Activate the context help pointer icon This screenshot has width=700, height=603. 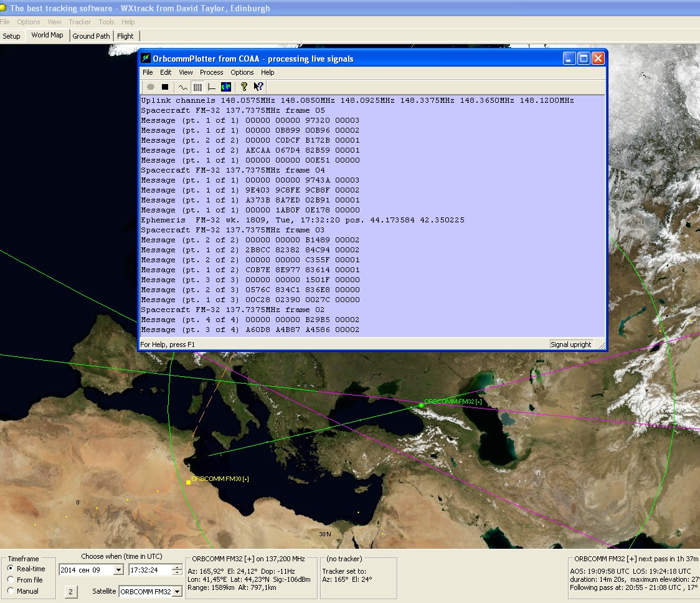[x=258, y=87]
